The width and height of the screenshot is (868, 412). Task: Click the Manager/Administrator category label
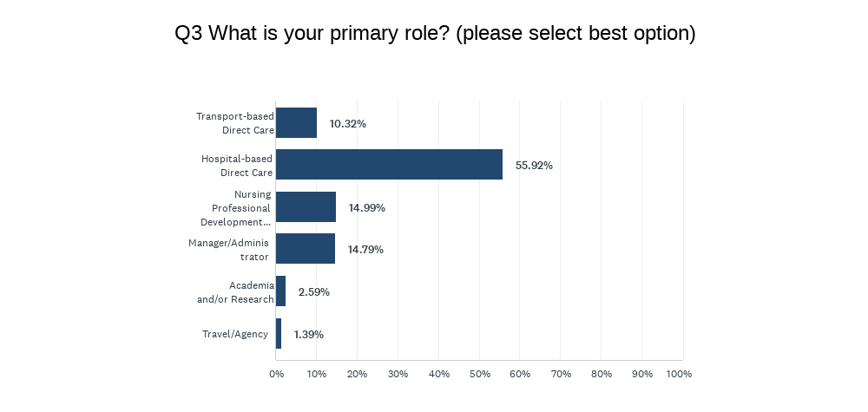(230, 249)
